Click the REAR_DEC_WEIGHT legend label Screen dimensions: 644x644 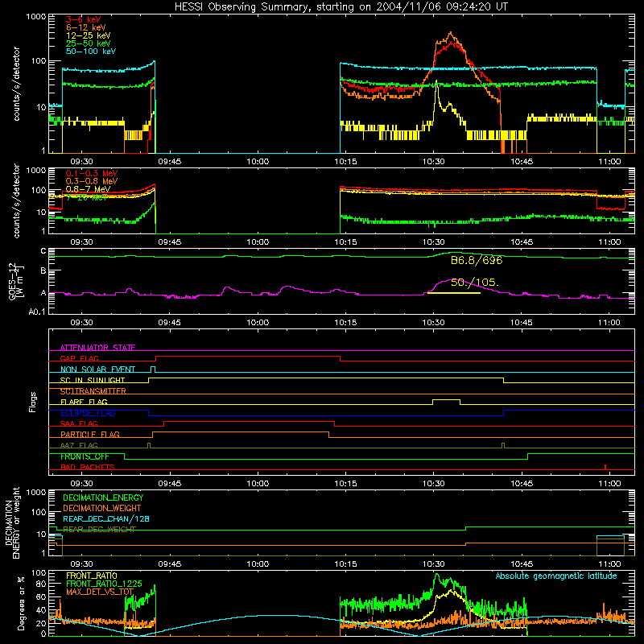pos(99,530)
